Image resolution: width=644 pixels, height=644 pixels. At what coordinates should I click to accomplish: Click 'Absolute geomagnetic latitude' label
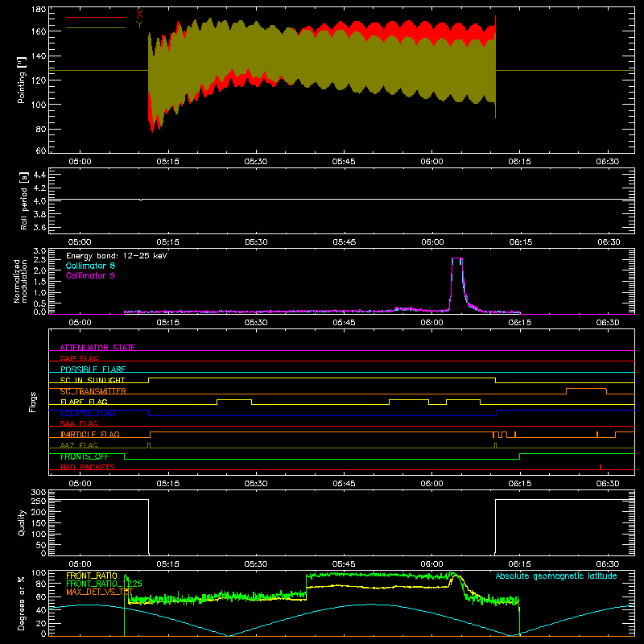click(556, 576)
